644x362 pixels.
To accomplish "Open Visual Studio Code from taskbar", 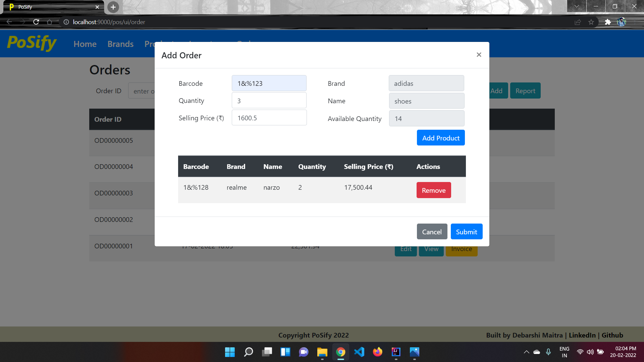I will point(359,352).
